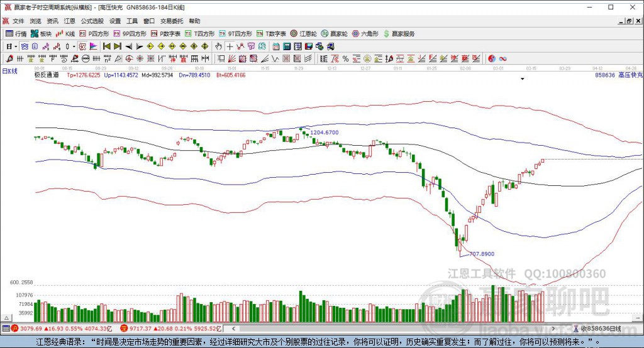
Task: Open the 设置 menu
Action: click(x=115, y=21)
